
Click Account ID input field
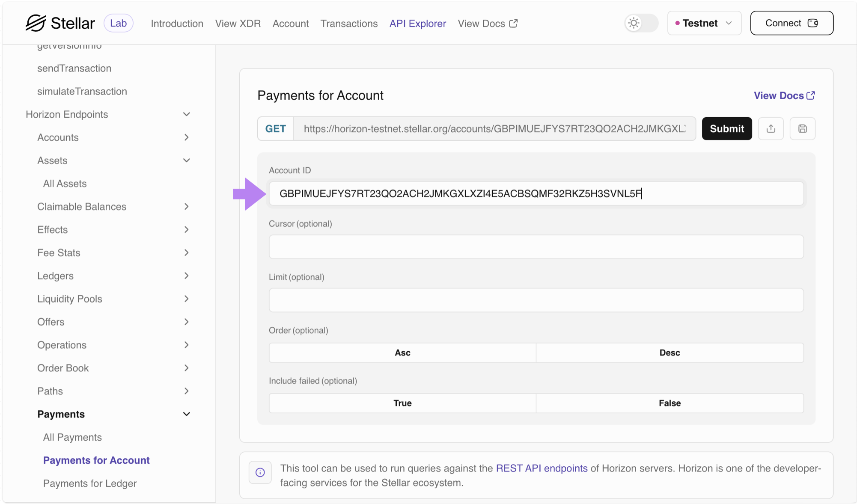pyautogui.click(x=536, y=194)
